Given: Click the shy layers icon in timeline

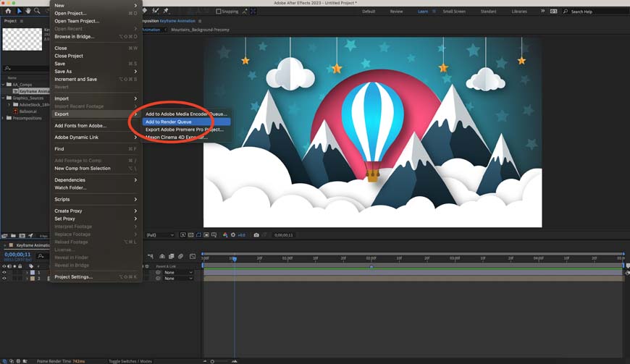Looking at the screenshot, I should [x=162, y=256].
